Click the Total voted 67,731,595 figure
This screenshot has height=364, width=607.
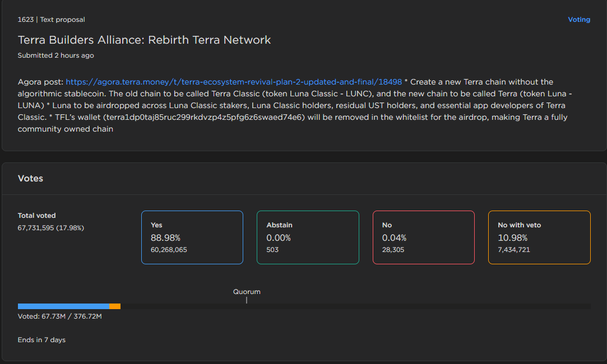click(x=50, y=228)
